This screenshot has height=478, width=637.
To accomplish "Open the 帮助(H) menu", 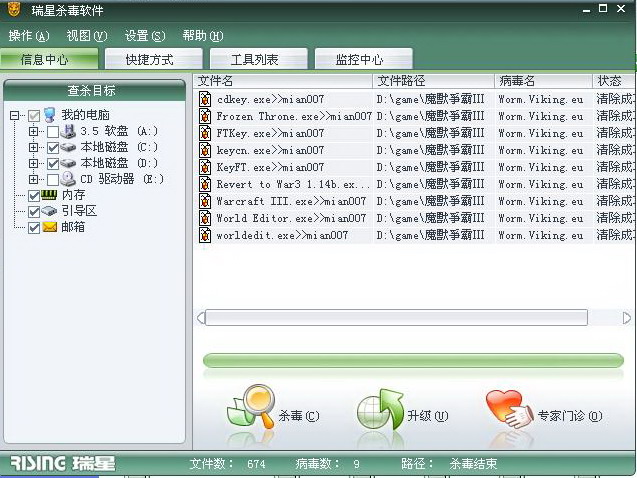I will [x=203, y=36].
